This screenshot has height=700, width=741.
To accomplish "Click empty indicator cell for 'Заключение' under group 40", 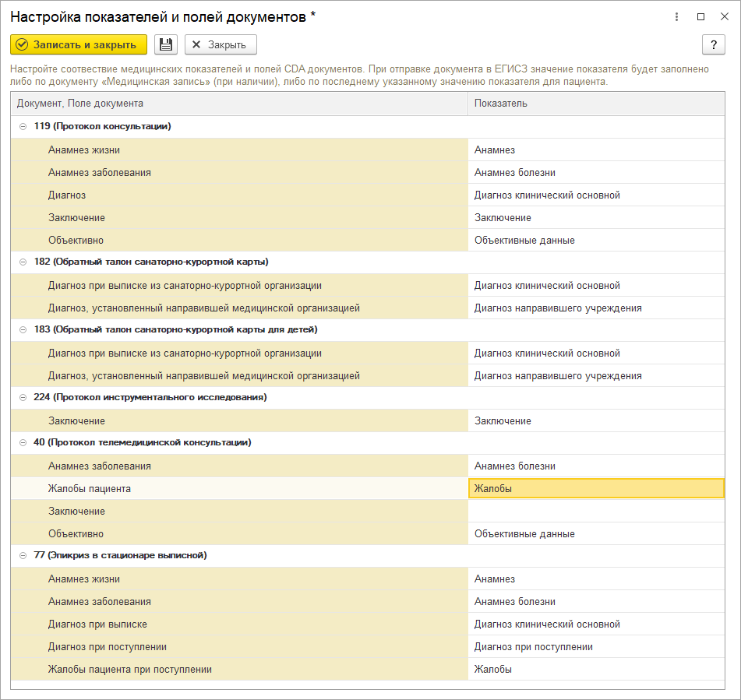I will click(596, 511).
